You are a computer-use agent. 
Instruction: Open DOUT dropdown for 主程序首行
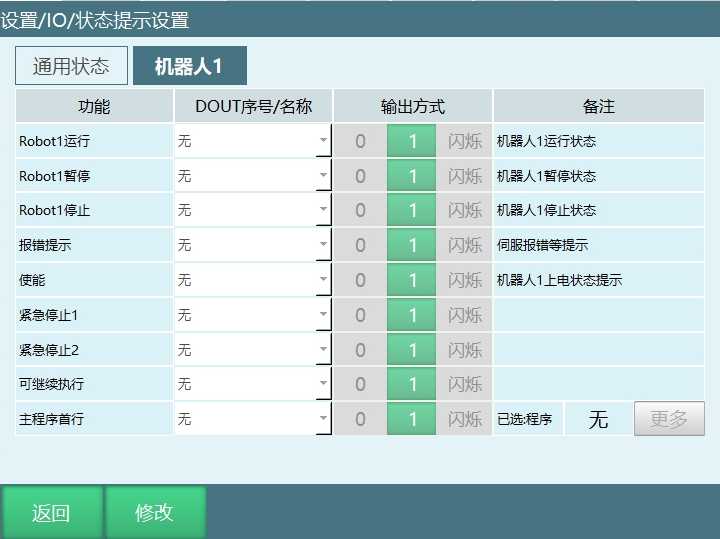pyautogui.click(x=253, y=419)
